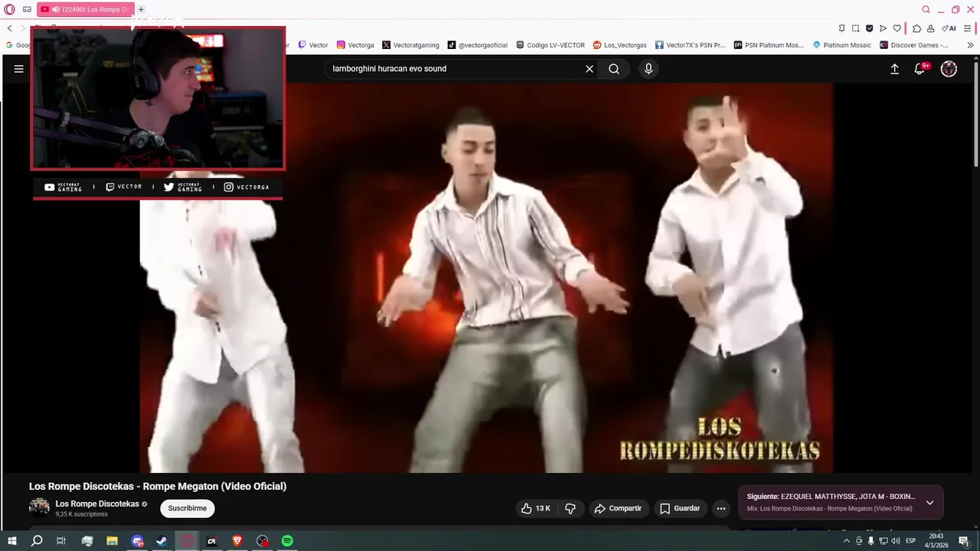Open the Opera search tabs magnifier

(926, 9)
